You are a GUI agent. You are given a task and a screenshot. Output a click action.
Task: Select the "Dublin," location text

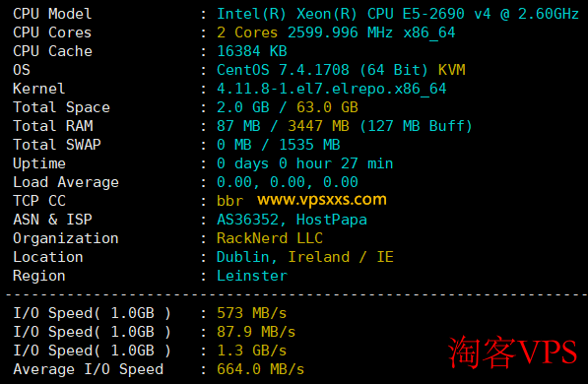[247, 257]
